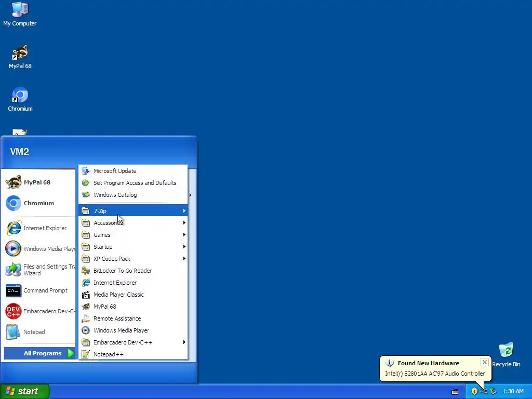The image size is (532, 399).
Task: Open the Startup program folder
Action: click(133, 247)
